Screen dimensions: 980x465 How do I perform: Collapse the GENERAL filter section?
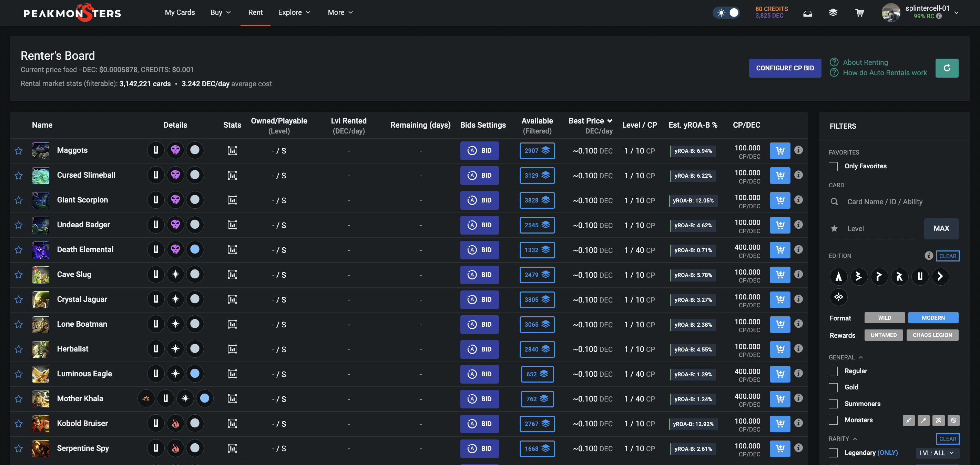[846, 358]
